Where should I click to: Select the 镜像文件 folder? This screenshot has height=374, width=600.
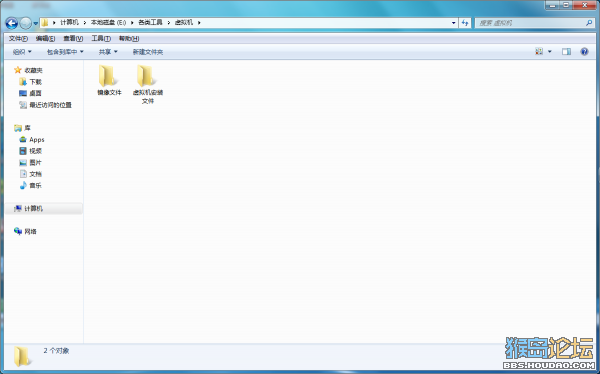109,80
